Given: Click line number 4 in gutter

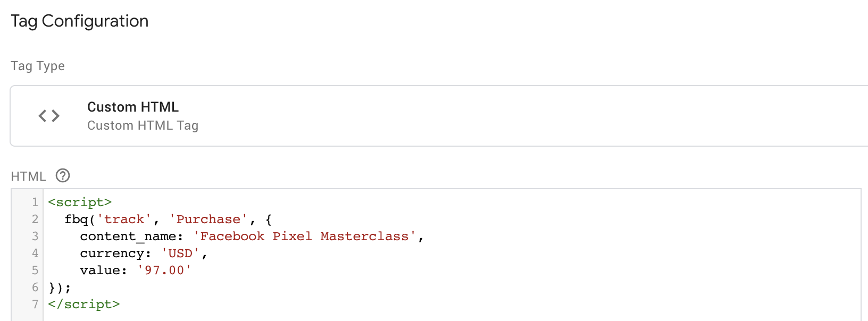Looking at the screenshot, I should (35, 254).
